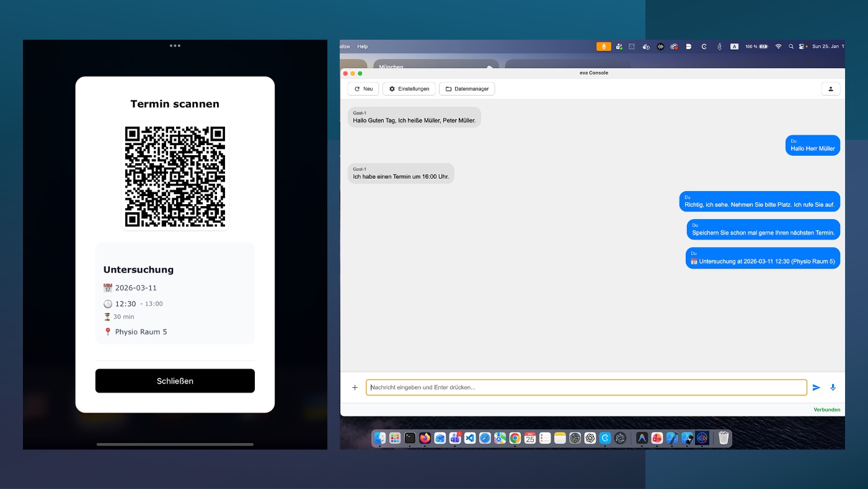Viewport: 868px width, 489px height.
Task: Click the send message arrow icon
Action: click(816, 387)
